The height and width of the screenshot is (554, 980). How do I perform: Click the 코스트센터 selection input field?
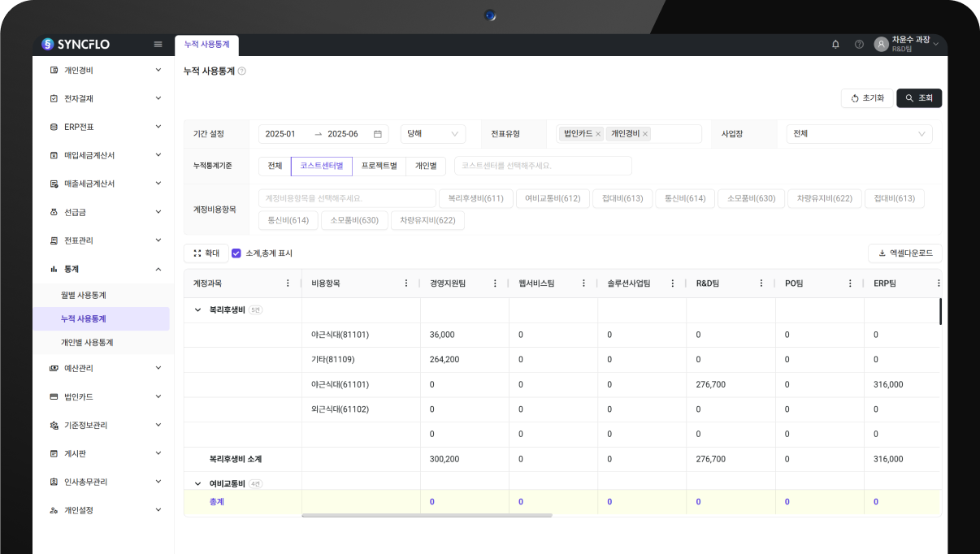click(542, 166)
